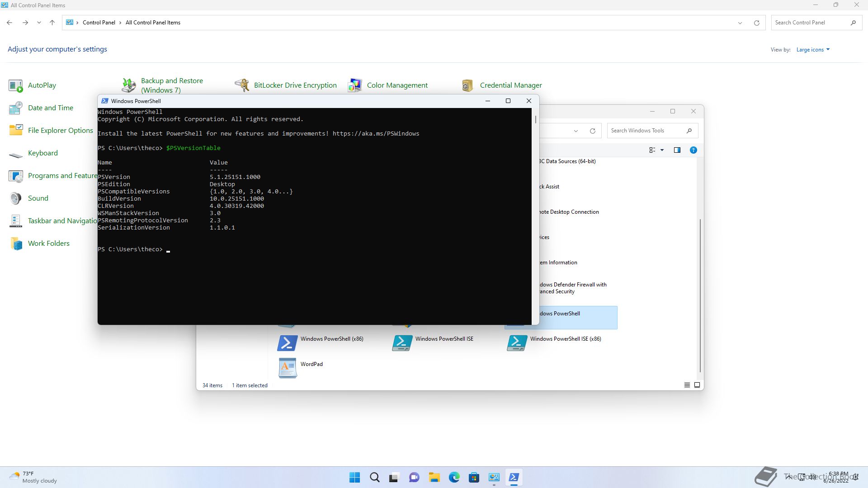
Task: Open the Start menu
Action: pos(355,477)
